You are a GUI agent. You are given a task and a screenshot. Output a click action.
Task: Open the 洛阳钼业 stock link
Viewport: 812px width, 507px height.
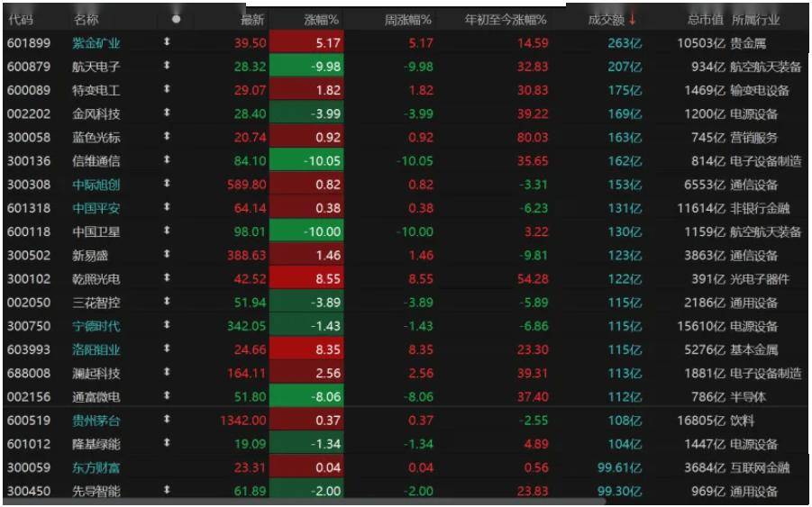(x=96, y=349)
